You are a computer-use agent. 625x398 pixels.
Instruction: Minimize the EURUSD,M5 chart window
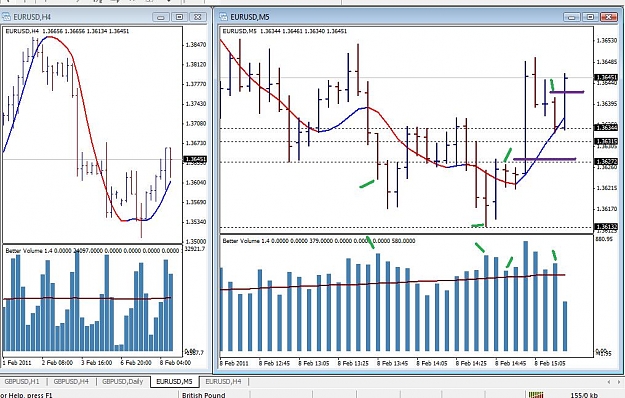[572, 17]
